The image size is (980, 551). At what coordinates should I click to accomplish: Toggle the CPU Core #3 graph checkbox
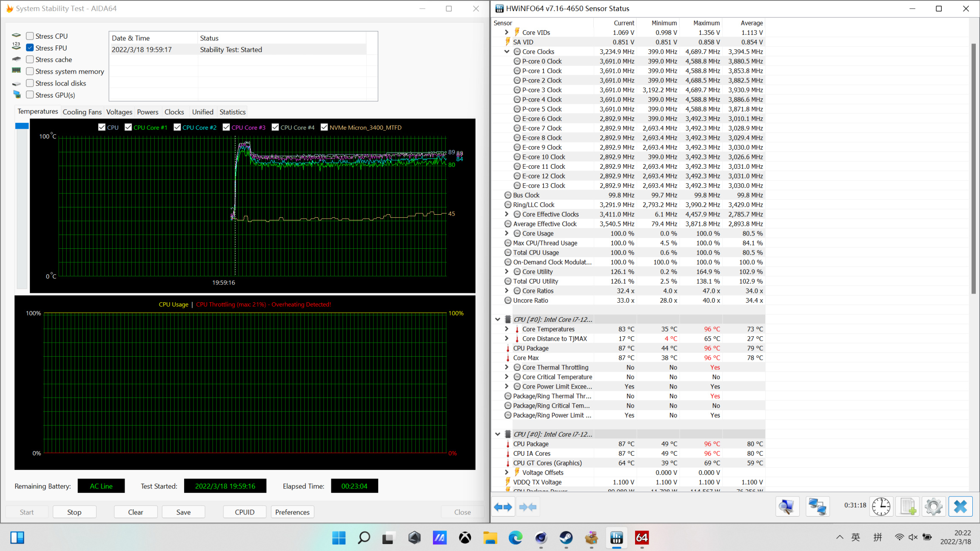[x=226, y=127]
